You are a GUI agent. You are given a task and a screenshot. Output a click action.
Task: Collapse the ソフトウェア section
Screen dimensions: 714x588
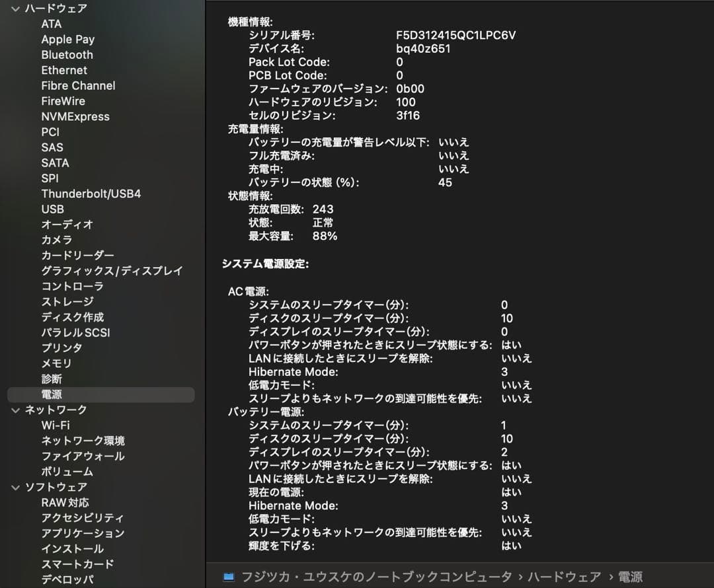click(x=15, y=487)
